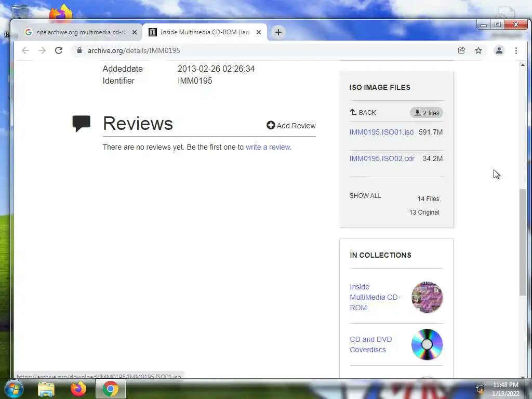The image size is (532, 399).
Task: Click the taskbar clock showing 11:48 PM
Action: point(506,389)
